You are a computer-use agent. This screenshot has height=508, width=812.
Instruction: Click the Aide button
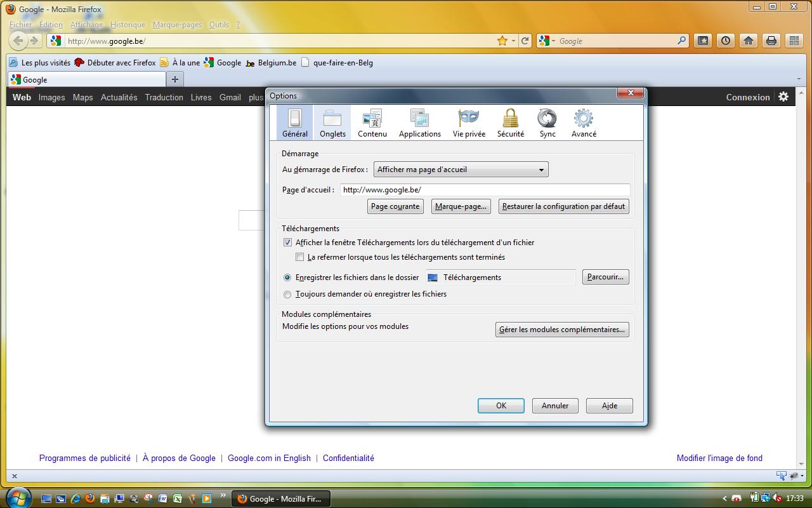pyautogui.click(x=610, y=406)
